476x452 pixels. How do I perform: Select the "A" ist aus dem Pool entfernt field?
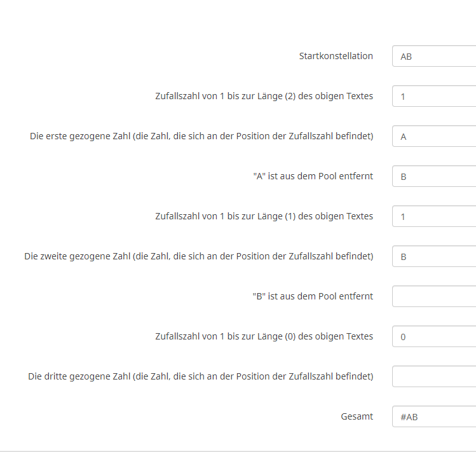(x=435, y=177)
